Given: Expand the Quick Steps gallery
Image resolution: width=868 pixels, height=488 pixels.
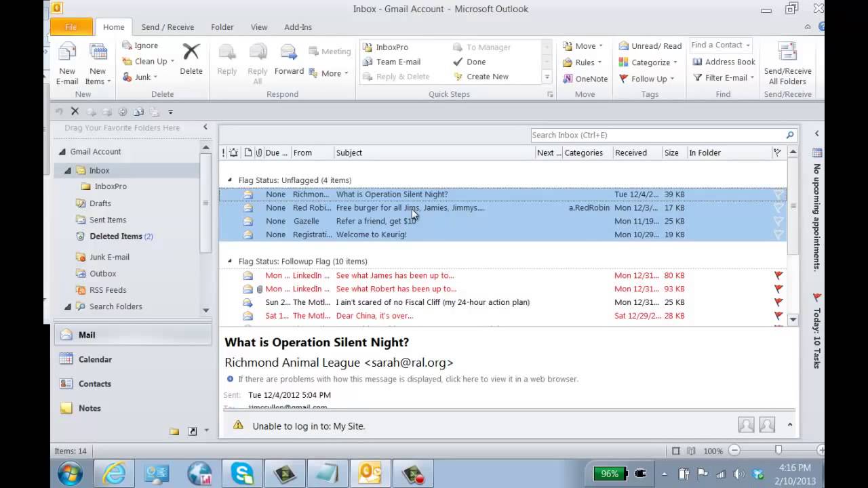Looking at the screenshot, I should click(547, 77).
